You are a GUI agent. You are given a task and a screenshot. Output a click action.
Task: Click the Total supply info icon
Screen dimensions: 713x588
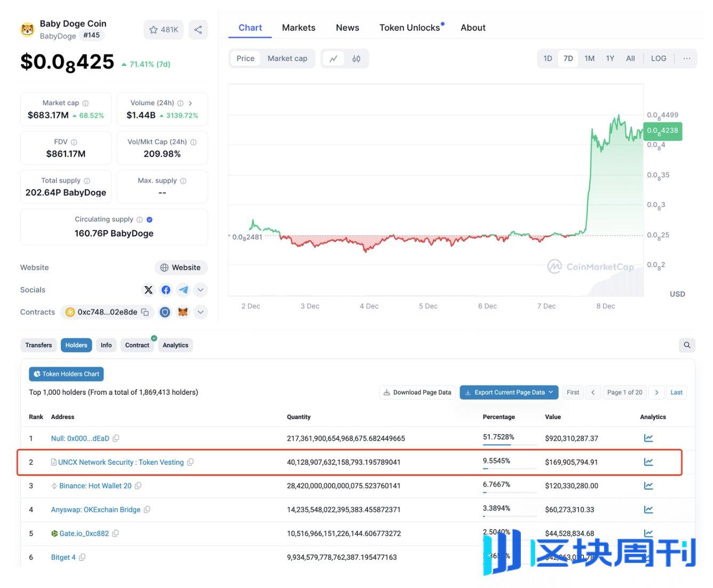click(87, 181)
